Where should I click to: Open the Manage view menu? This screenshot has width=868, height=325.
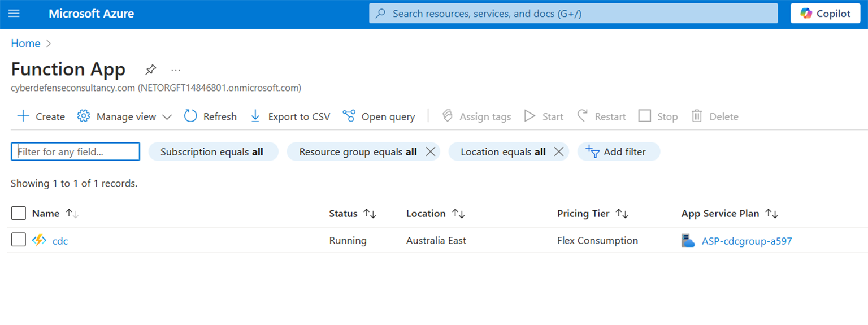click(x=124, y=116)
